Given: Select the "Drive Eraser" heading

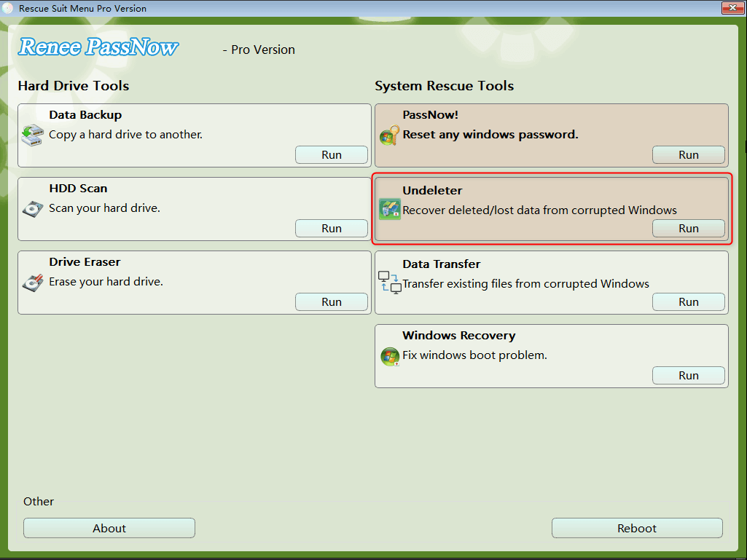Looking at the screenshot, I should pos(85,262).
